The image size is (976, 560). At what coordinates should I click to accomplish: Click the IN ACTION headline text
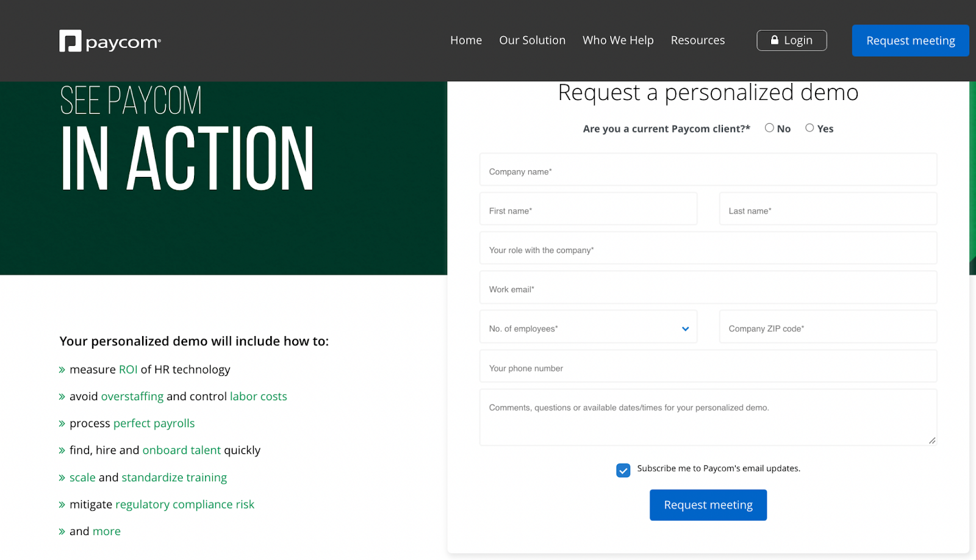pyautogui.click(x=187, y=159)
